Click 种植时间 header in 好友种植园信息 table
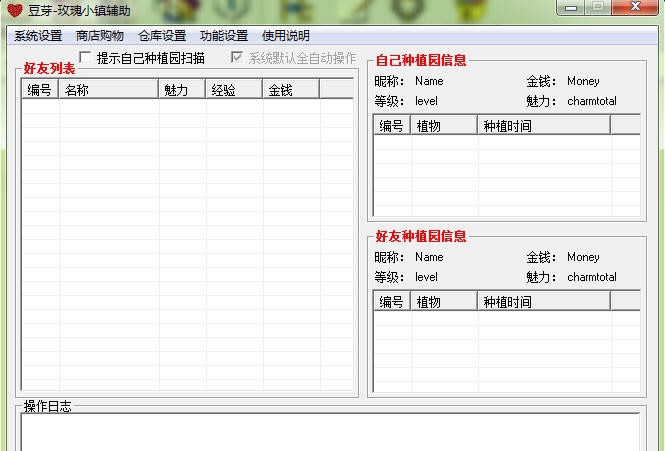 [x=544, y=301]
